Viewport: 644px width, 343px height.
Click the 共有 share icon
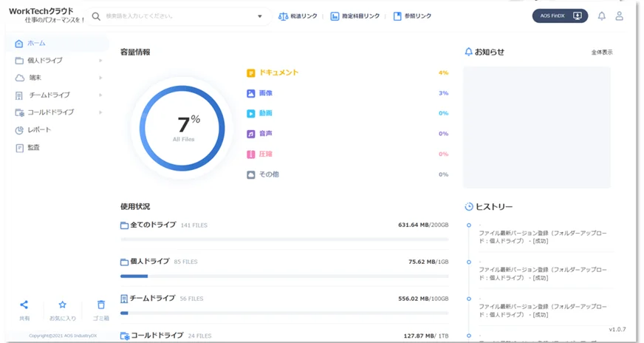pyautogui.click(x=24, y=305)
